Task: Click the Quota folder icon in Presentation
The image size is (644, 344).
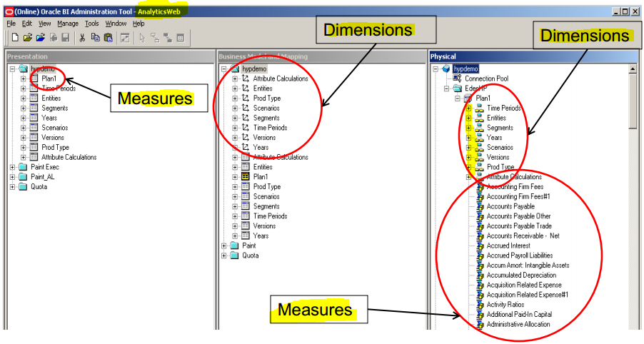Action: (23, 187)
